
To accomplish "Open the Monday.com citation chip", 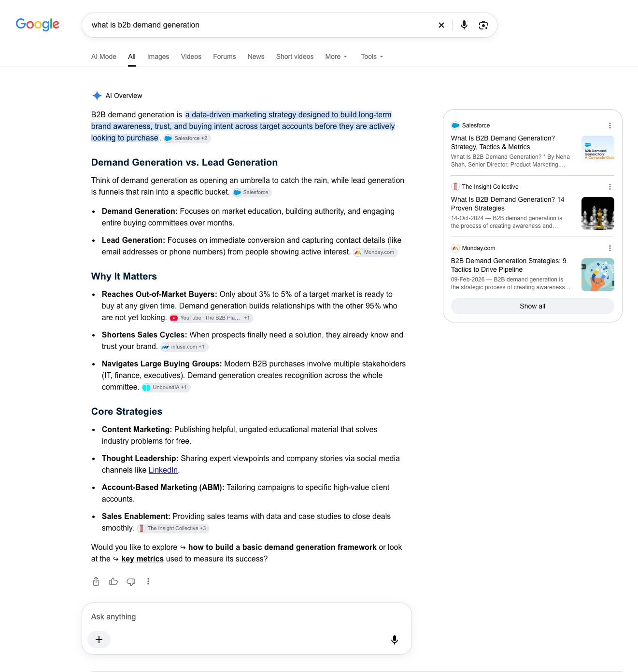I will (x=375, y=252).
